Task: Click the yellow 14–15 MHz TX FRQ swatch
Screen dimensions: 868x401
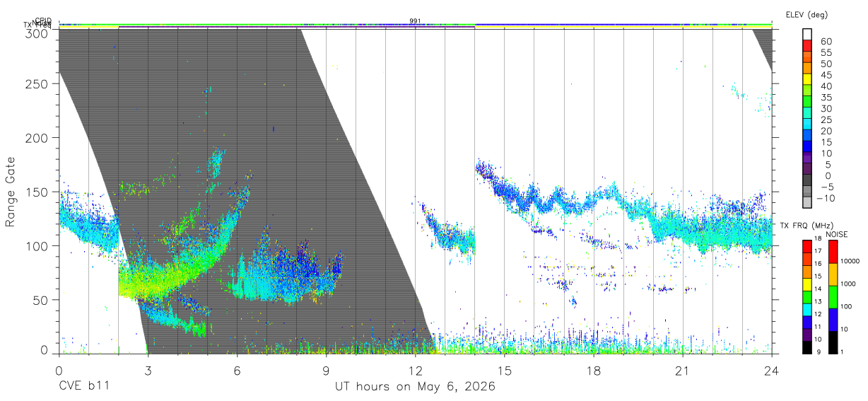Action: (807, 284)
